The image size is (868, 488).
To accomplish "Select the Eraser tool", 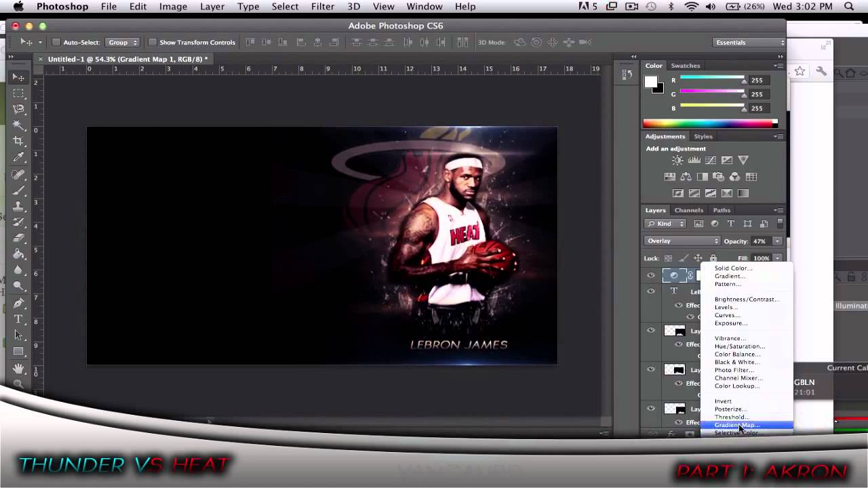I will click(x=19, y=239).
